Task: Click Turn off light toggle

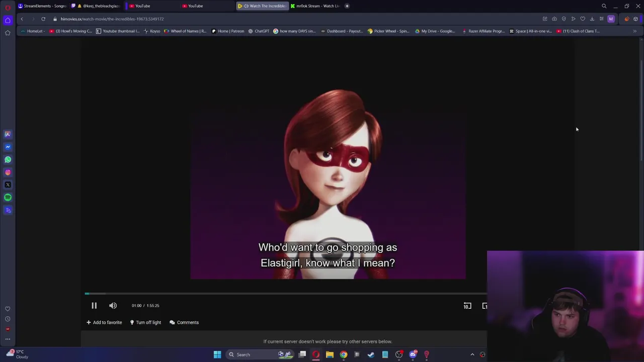Action: (145, 322)
